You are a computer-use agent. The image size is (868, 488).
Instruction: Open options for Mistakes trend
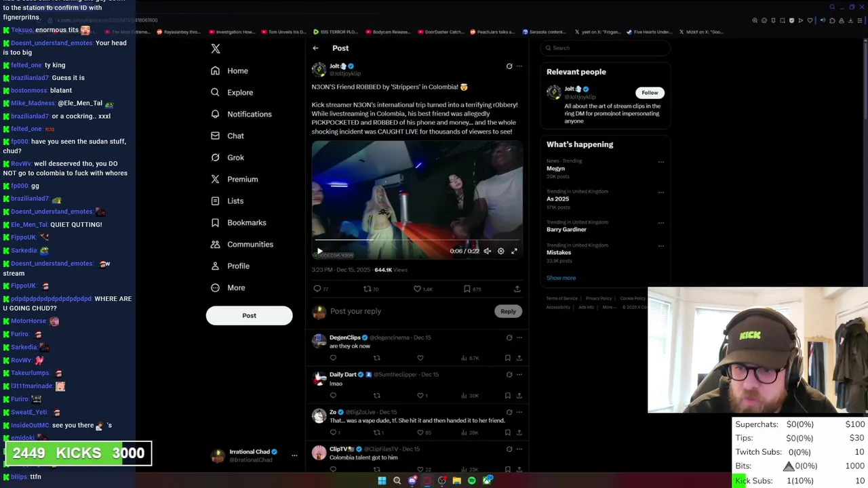point(661,245)
